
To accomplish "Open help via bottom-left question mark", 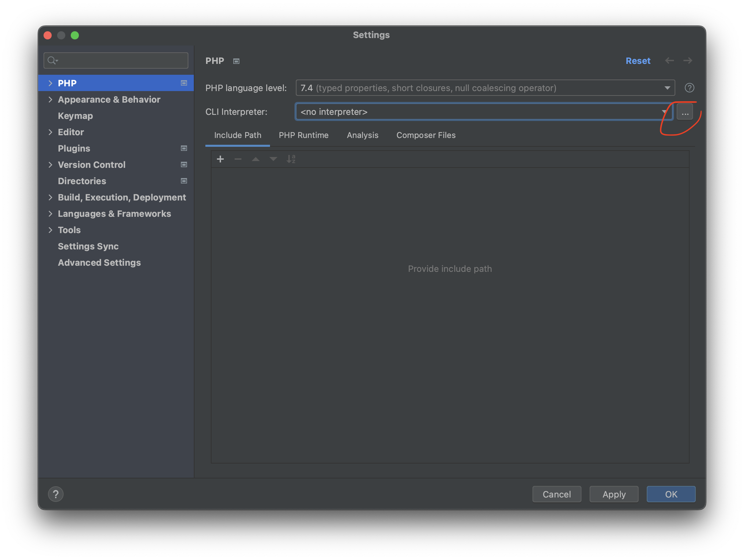I will click(56, 494).
